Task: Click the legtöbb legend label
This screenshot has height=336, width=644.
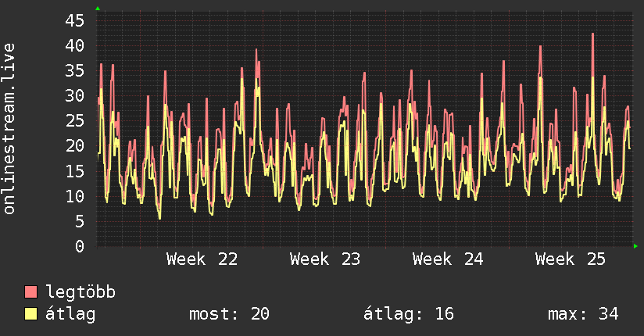Action: 80,291
